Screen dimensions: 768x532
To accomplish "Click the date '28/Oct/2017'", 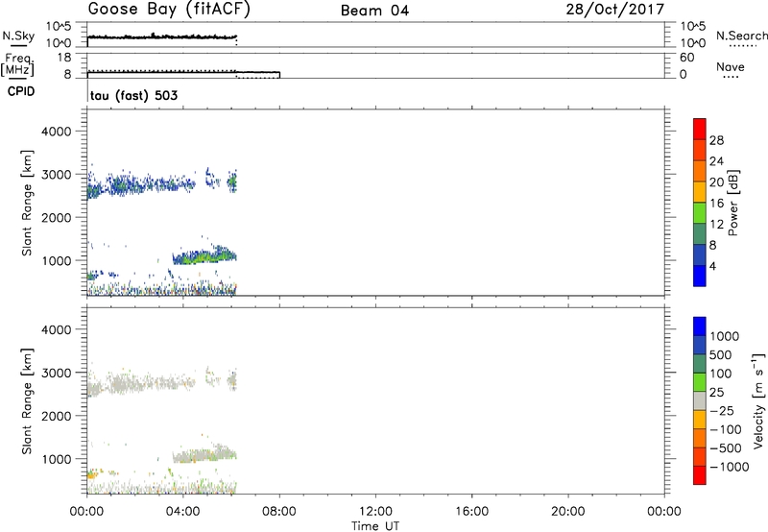I will point(615,10).
